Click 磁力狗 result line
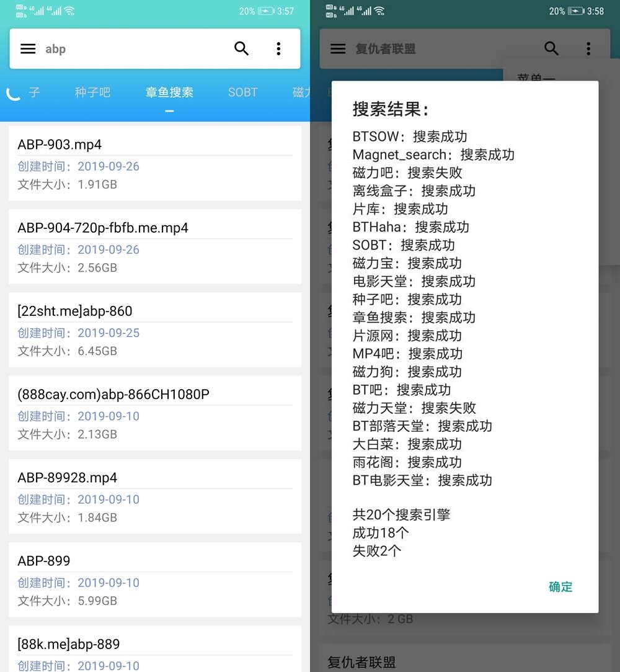Screen dimensions: 620x672 407,372
